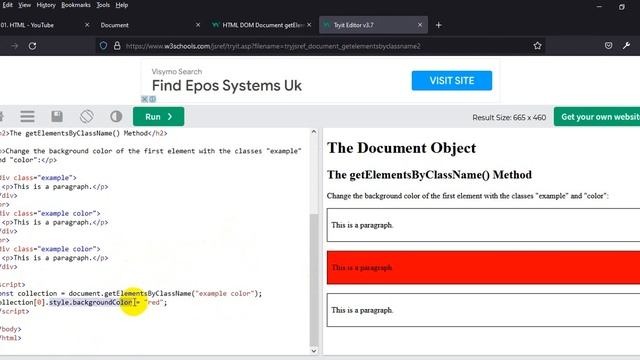The image size is (640, 360).
Task: Save the code with floppy icon
Action: [x=57, y=116]
